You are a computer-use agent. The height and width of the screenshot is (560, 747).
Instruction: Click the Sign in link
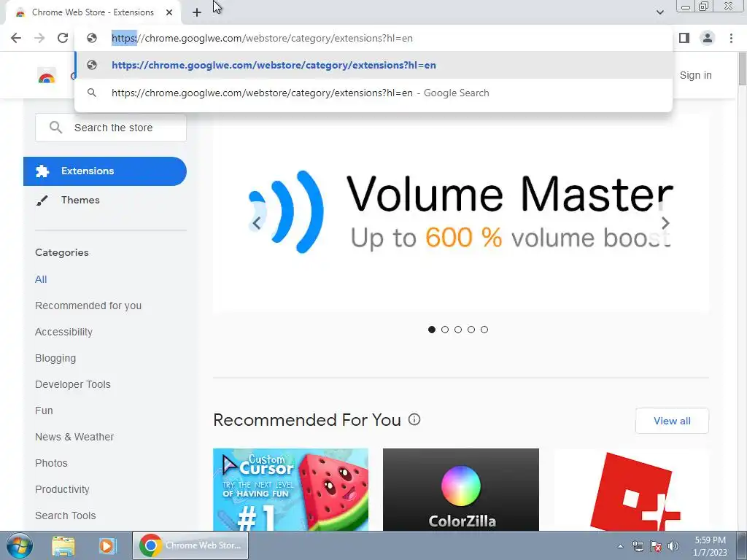point(695,75)
